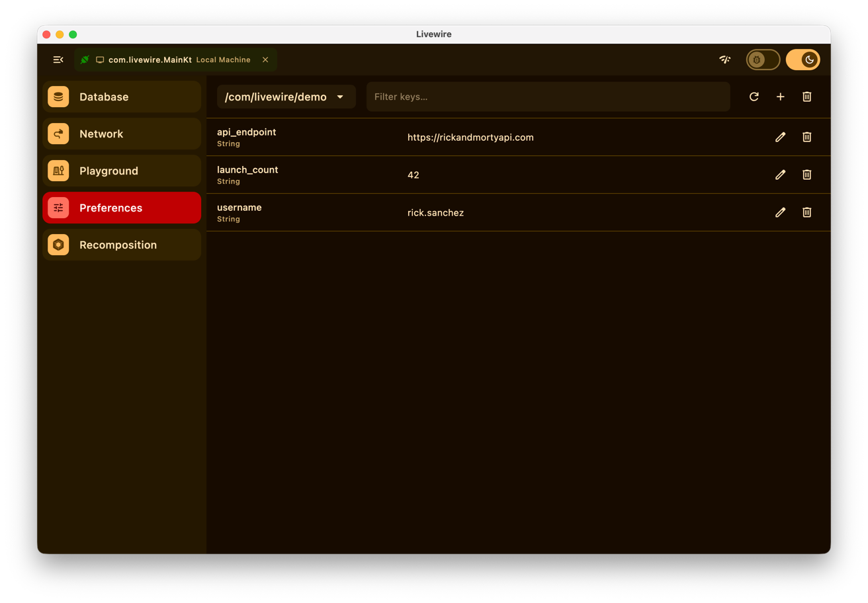The height and width of the screenshot is (603, 868).
Task: Delete the api_endpoint preference
Action: pos(807,137)
